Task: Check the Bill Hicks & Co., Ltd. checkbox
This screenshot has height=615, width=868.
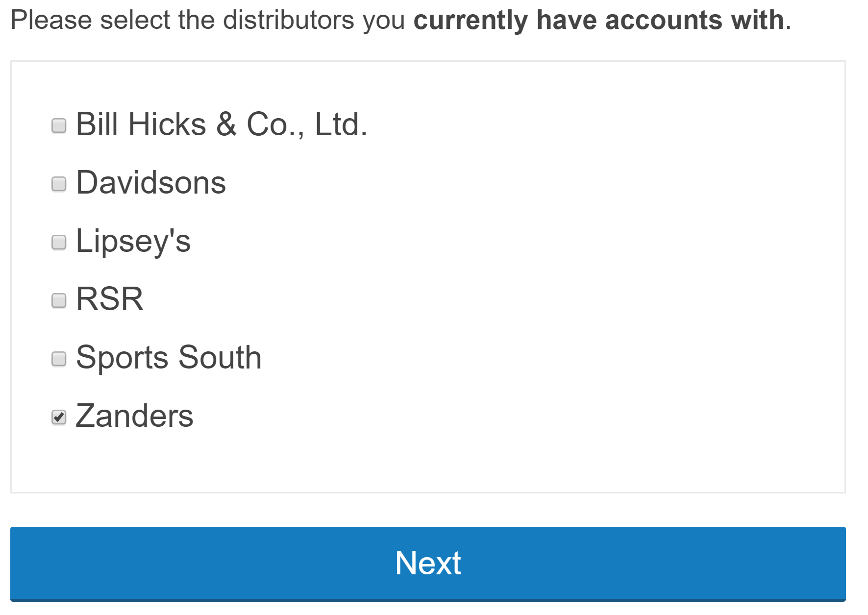Action: [59, 125]
